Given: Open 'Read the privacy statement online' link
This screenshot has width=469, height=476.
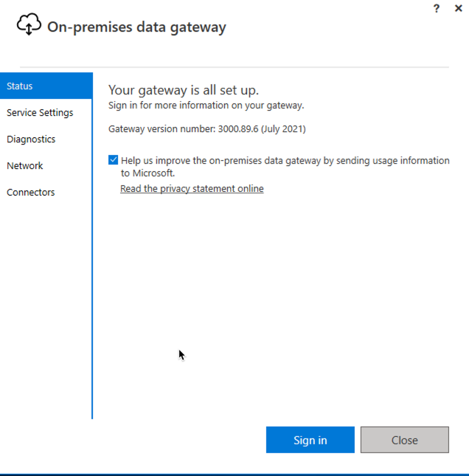Looking at the screenshot, I should pos(192,188).
